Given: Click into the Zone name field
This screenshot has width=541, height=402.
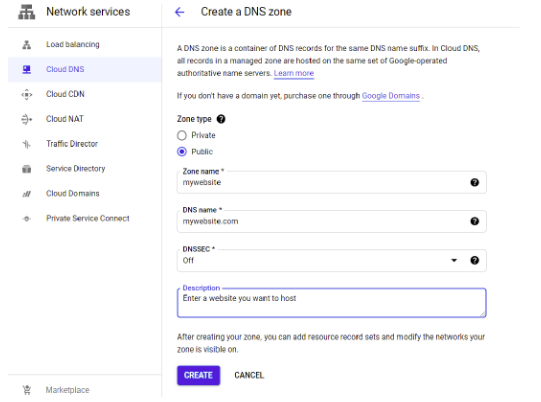Looking at the screenshot, I should (x=331, y=183).
